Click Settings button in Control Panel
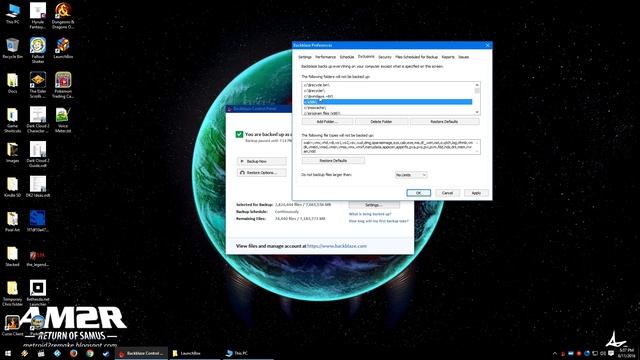640x360 pixels. [374, 205]
